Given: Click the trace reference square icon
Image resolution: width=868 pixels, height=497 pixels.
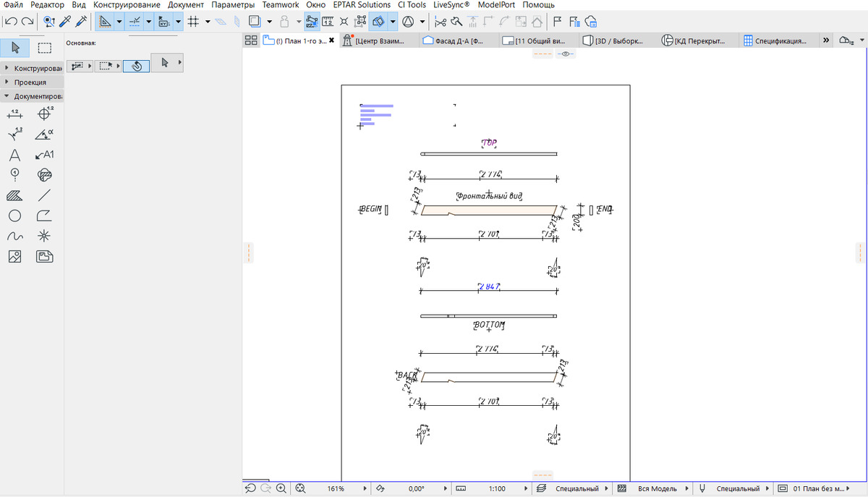Looking at the screenshot, I should (x=254, y=22).
